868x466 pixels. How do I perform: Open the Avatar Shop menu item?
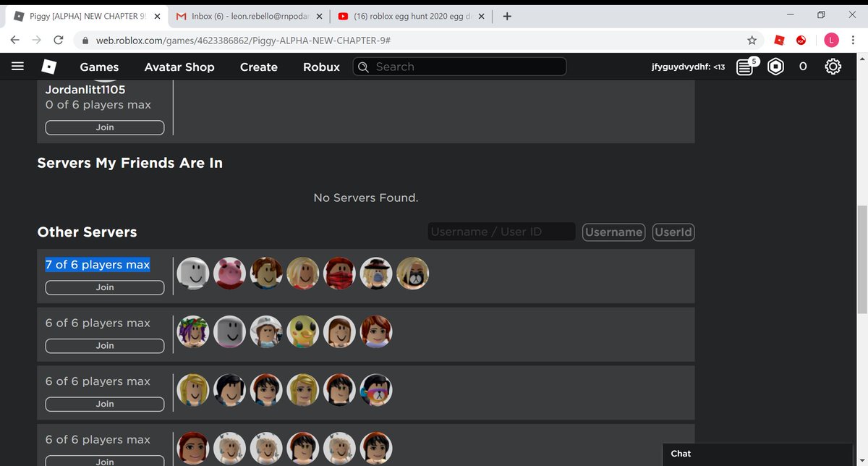coord(179,67)
